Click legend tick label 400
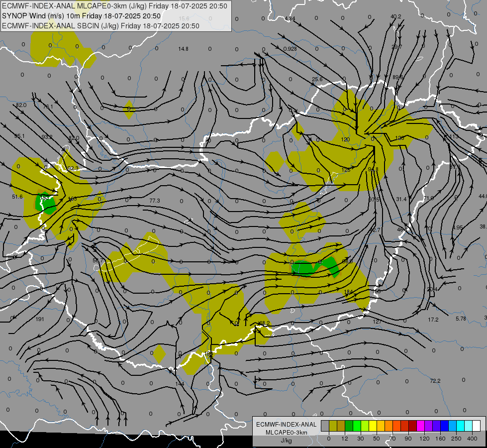Image resolution: width=487 pixels, height=448 pixels. [x=472, y=439]
